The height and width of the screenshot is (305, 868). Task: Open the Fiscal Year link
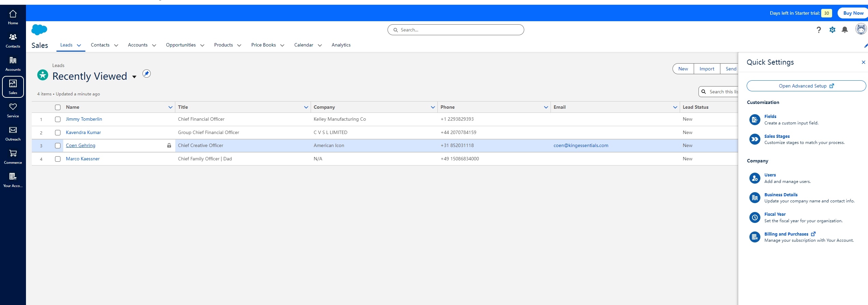pos(775,214)
